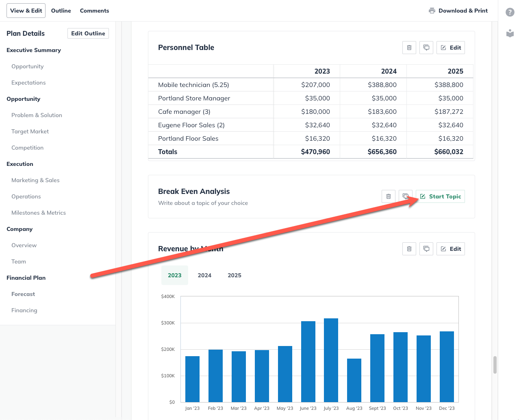Open comments for Break Even Analysis
519x420 pixels.
click(x=406, y=196)
